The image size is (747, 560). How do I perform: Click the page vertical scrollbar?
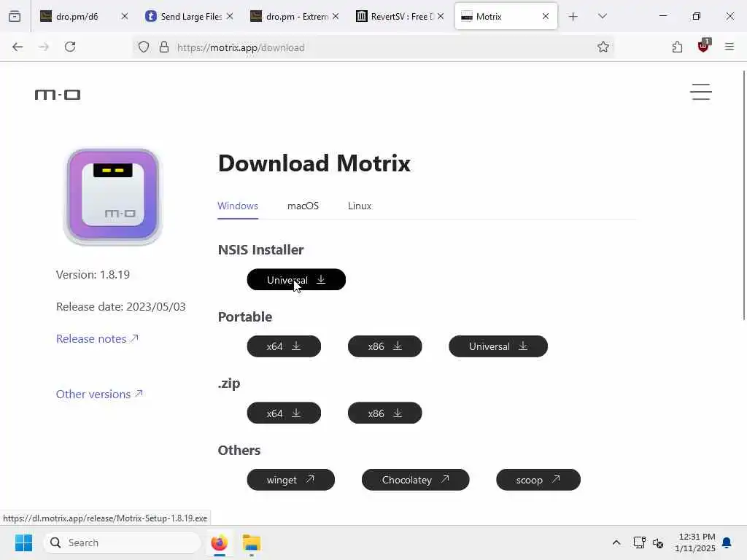[743, 195]
